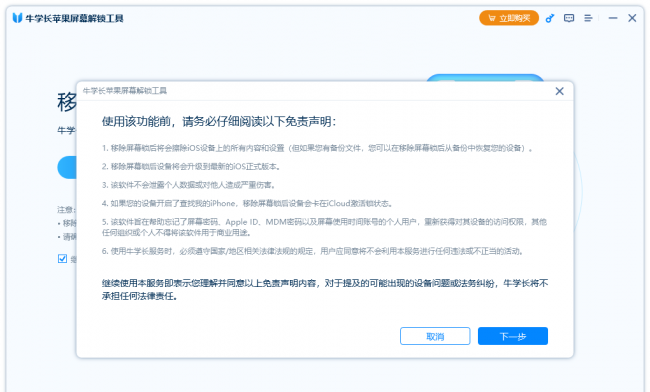Close the main application window
The height and width of the screenshot is (392, 650).
[632, 18]
